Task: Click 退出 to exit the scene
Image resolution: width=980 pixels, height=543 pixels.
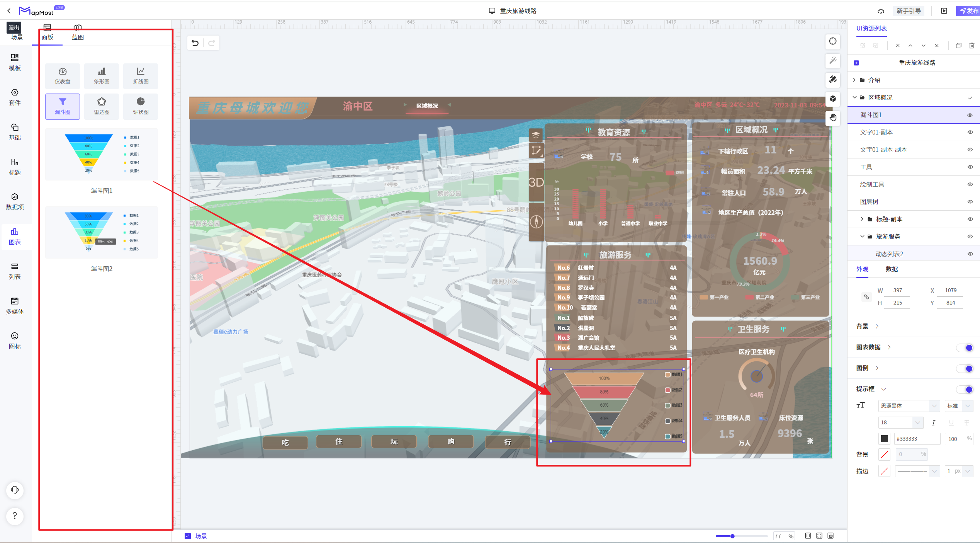Action: [14, 27]
